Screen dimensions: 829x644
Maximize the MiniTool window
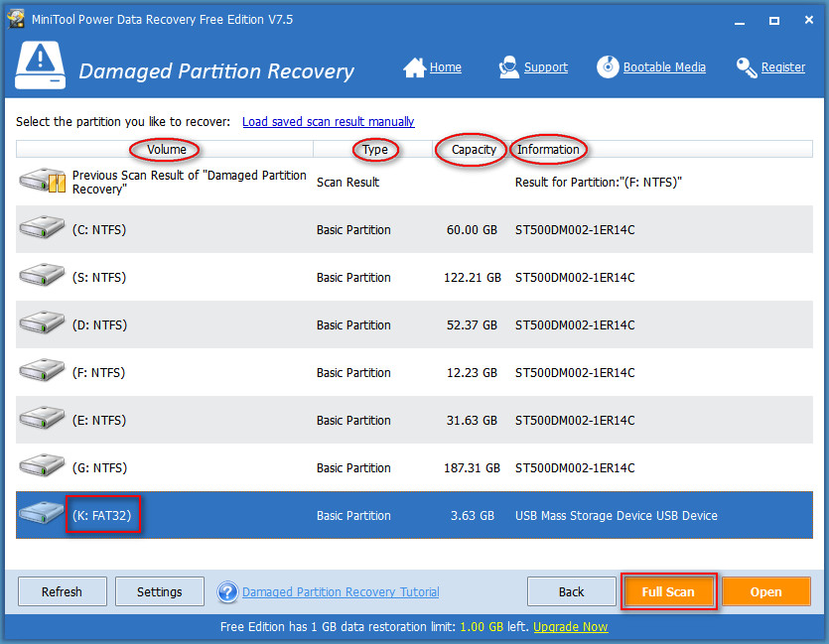click(x=774, y=21)
